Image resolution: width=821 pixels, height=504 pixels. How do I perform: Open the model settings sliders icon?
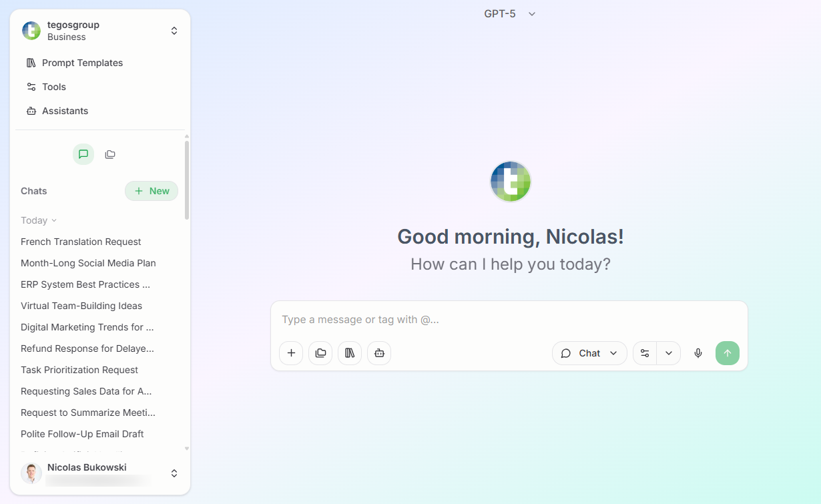(644, 353)
